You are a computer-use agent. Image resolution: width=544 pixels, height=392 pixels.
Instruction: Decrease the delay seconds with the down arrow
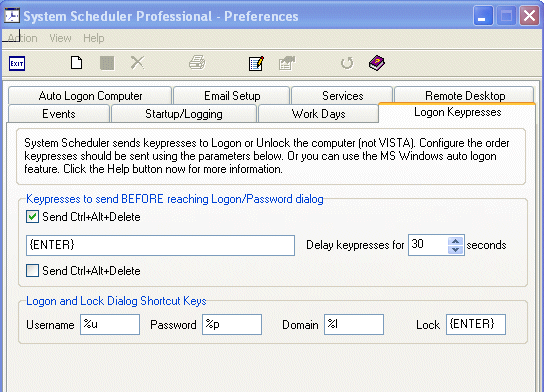[x=456, y=249]
